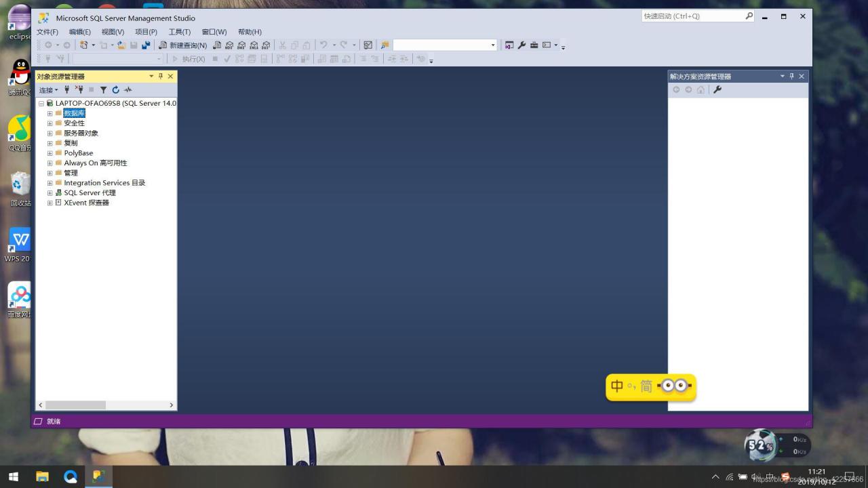The height and width of the screenshot is (488, 868).
Task: Expand the 数据库 folder node
Action: 50,113
